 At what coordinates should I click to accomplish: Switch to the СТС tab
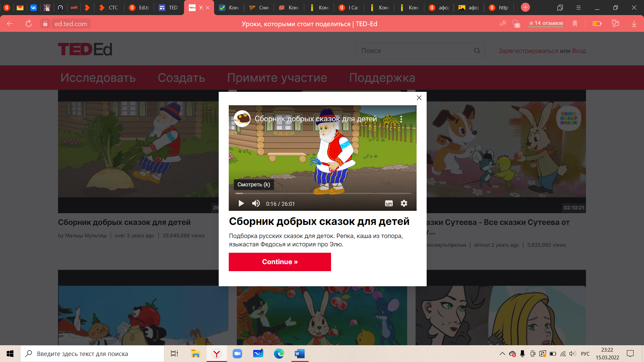[x=109, y=7]
